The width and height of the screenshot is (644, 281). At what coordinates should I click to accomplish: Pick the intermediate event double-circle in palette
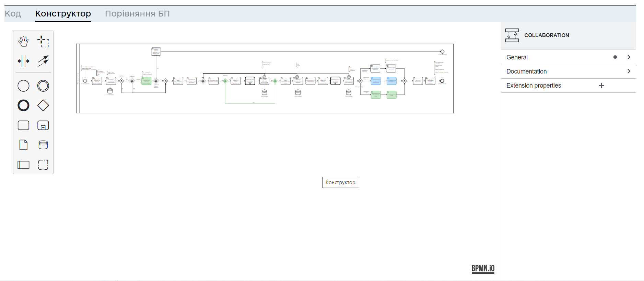[x=43, y=86]
